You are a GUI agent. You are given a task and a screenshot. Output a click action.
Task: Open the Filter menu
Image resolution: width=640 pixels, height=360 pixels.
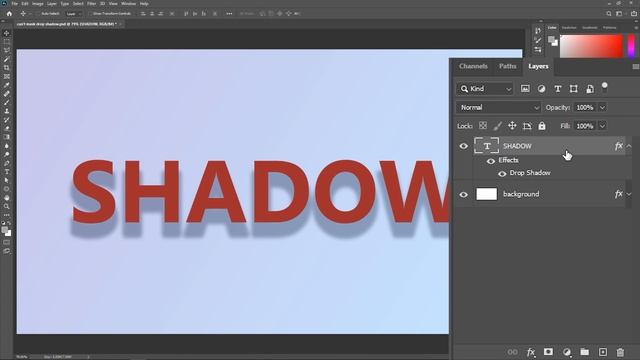pos(91,4)
